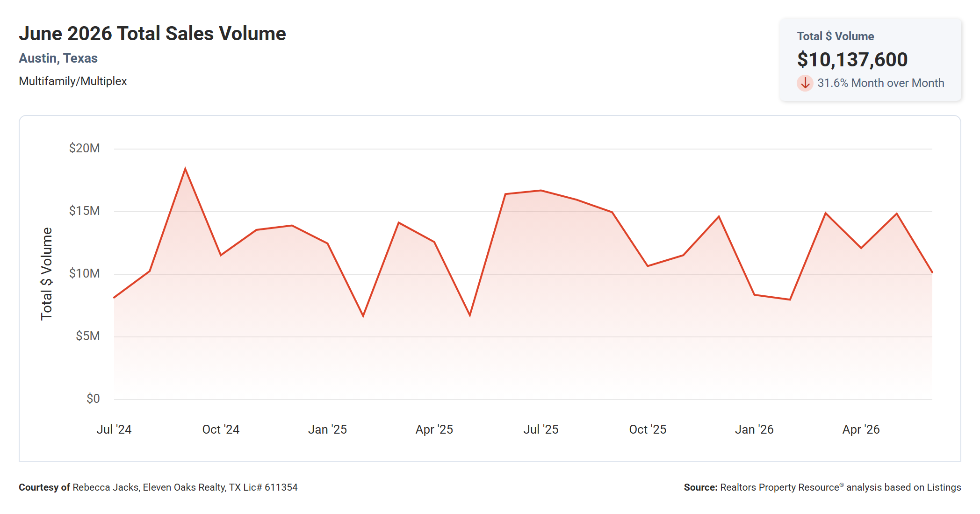Click the '$5M' y-axis label
The image size is (980, 514).
(x=88, y=336)
